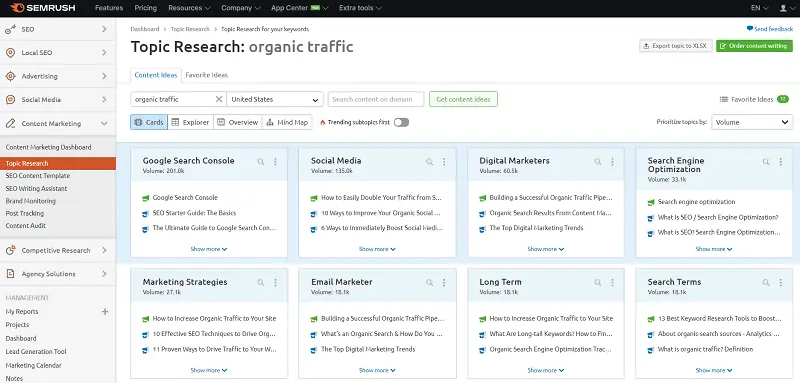Search the Social Media card
The image size is (800, 383).
point(429,162)
